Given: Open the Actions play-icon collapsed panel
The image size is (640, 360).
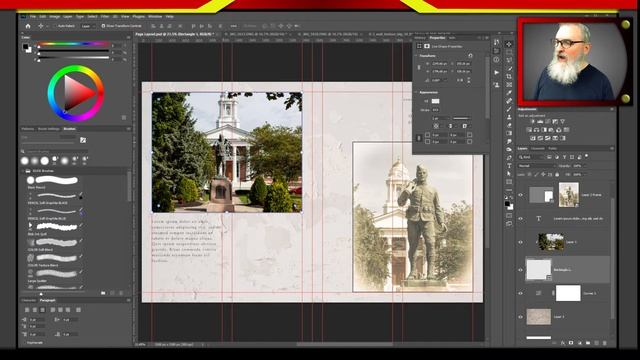Looking at the screenshot, I should coord(496,72).
